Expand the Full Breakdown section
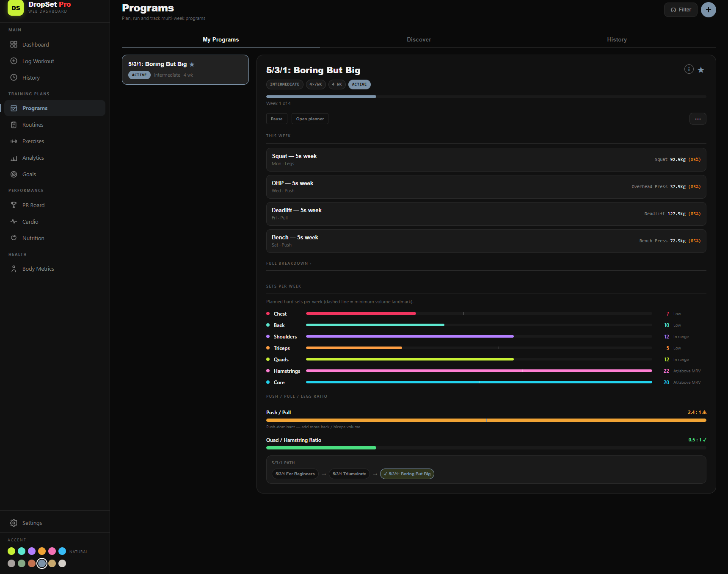728x574 pixels. tap(289, 263)
